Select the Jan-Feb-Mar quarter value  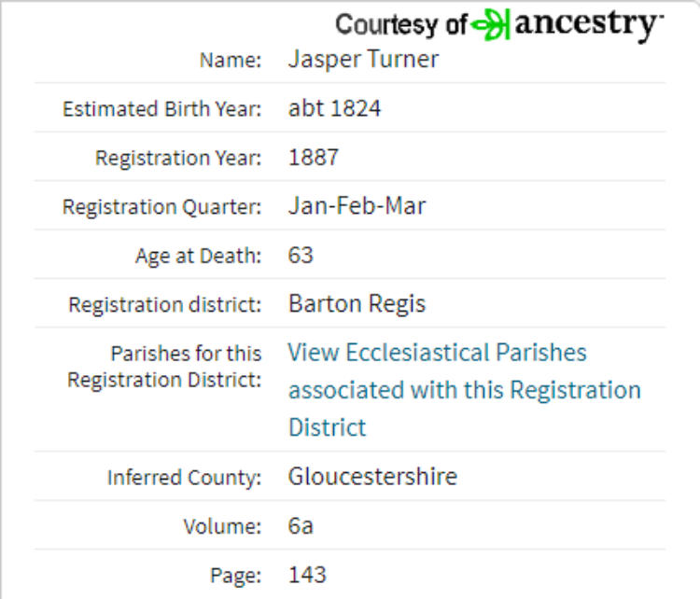357,206
